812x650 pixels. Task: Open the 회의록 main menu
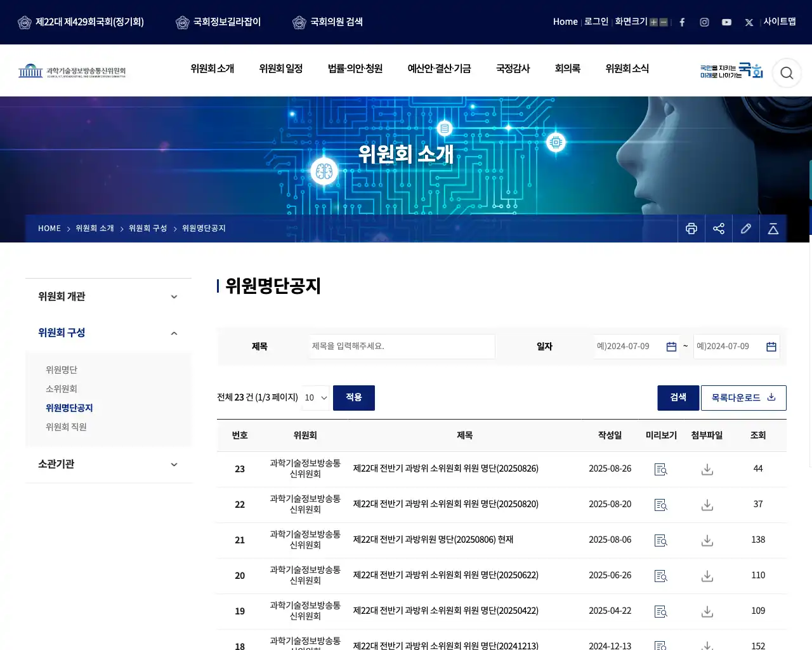(x=568, y=69)
